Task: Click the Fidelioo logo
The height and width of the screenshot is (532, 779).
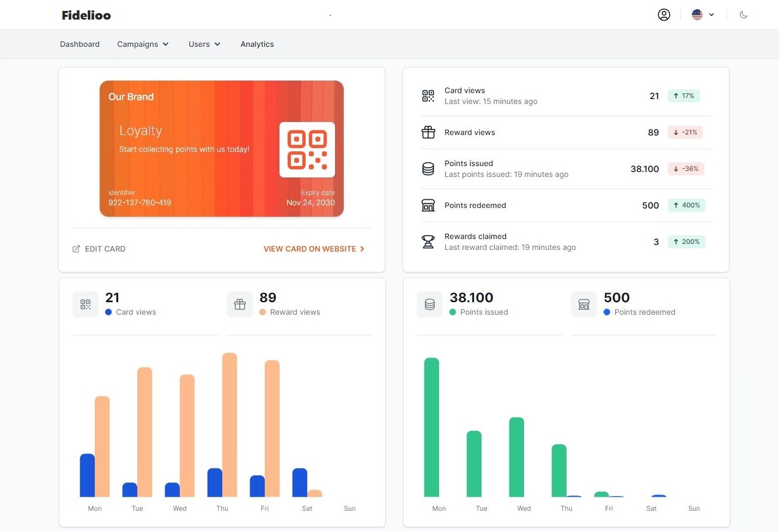Action: point(86,15)
